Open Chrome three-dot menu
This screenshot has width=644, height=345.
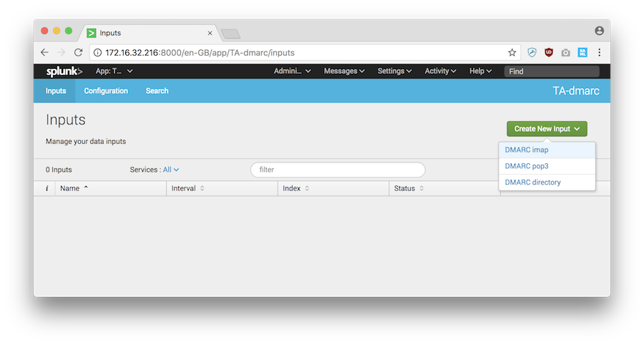599,52
